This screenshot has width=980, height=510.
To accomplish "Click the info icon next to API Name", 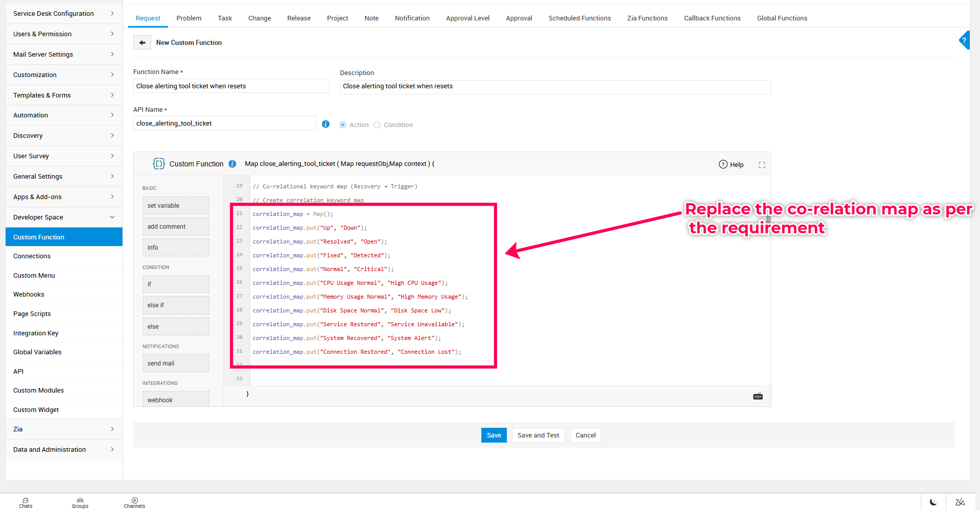I will click(x=326, y=124).
